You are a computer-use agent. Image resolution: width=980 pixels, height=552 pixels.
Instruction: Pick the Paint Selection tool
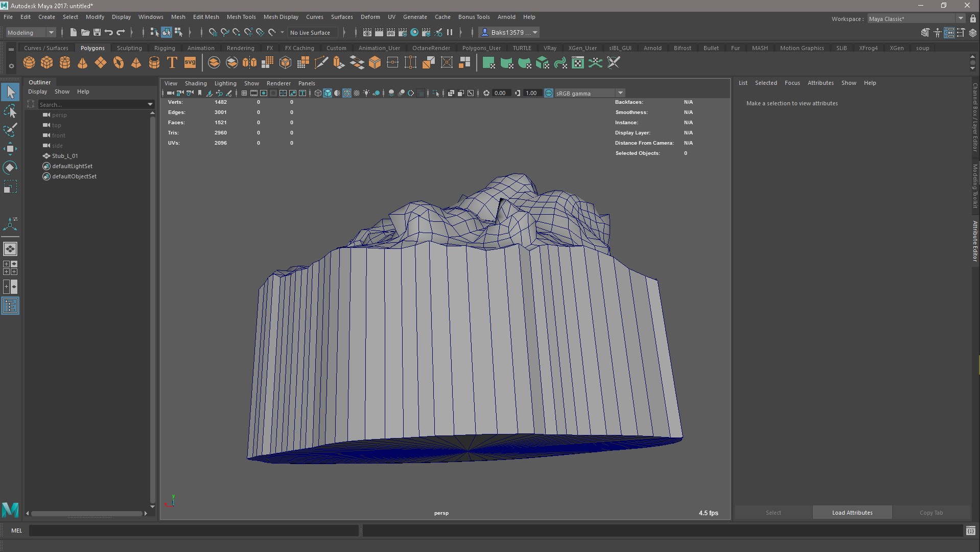(x=10, y=130)
